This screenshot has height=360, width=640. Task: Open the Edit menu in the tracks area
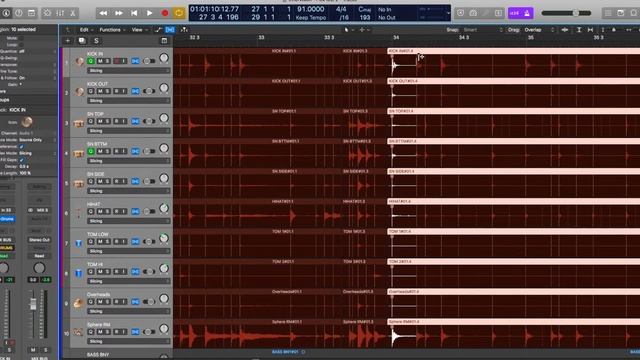[x=86, y=30]
